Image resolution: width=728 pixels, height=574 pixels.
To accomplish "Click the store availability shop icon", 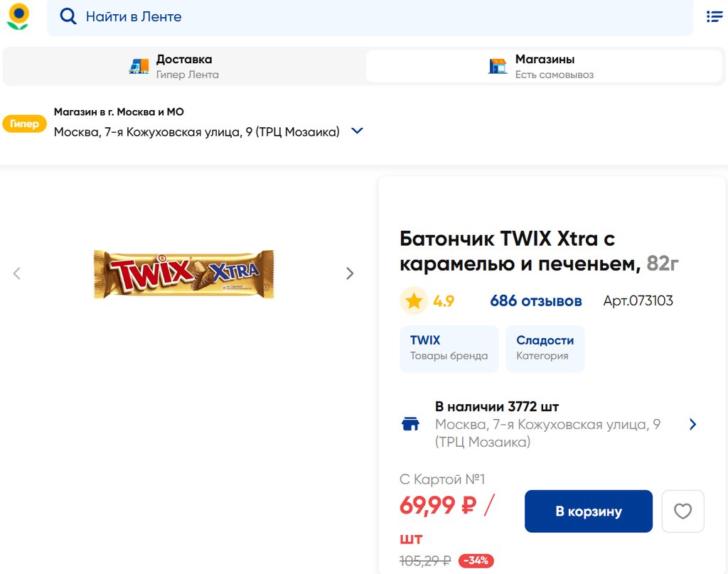I will point(410,425).
